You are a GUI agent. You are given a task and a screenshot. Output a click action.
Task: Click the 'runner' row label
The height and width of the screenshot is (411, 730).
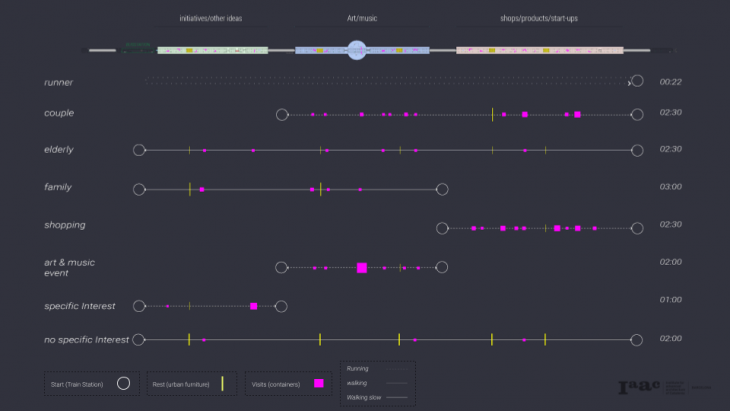click(58, 82)
